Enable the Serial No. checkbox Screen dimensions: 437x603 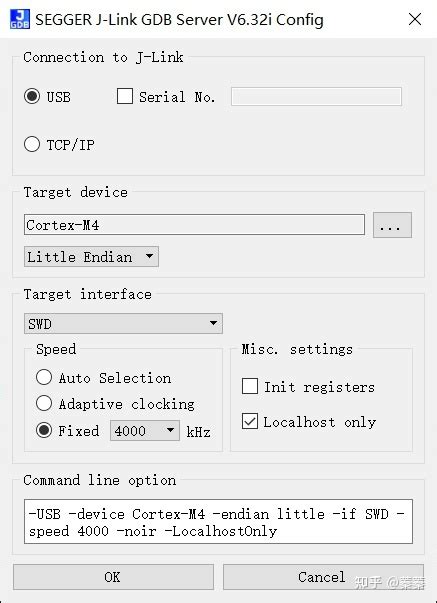pyautogui.click(x=125, y=96)
